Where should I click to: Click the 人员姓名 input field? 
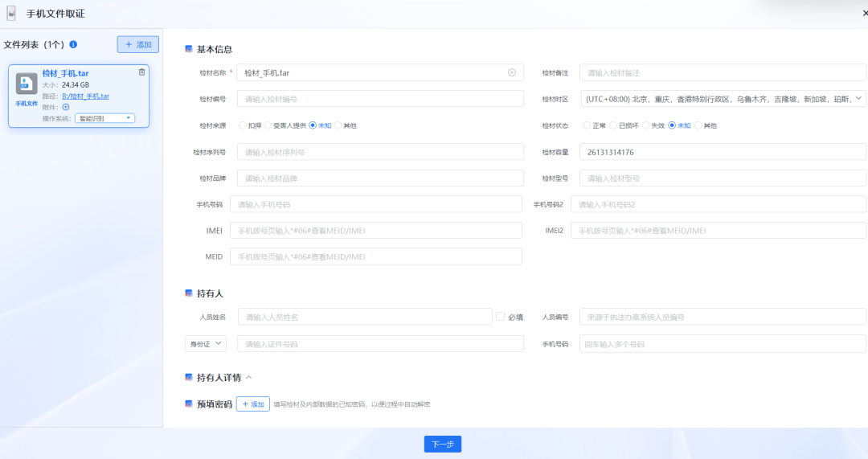365,317
